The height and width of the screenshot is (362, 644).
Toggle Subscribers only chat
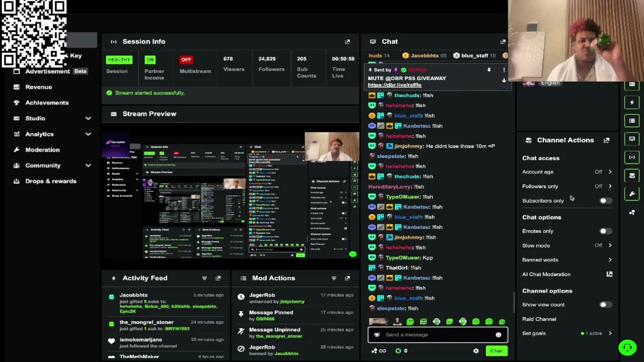pyautogui.click(x=605, y=201)
